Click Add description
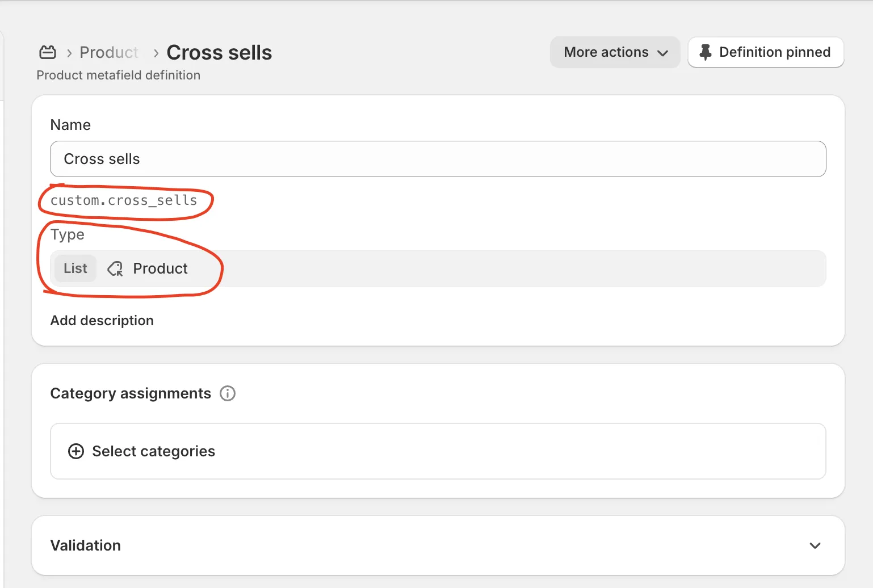Image resolution: width=873 pixels, height=588 pixels. [x=102, y=321]
